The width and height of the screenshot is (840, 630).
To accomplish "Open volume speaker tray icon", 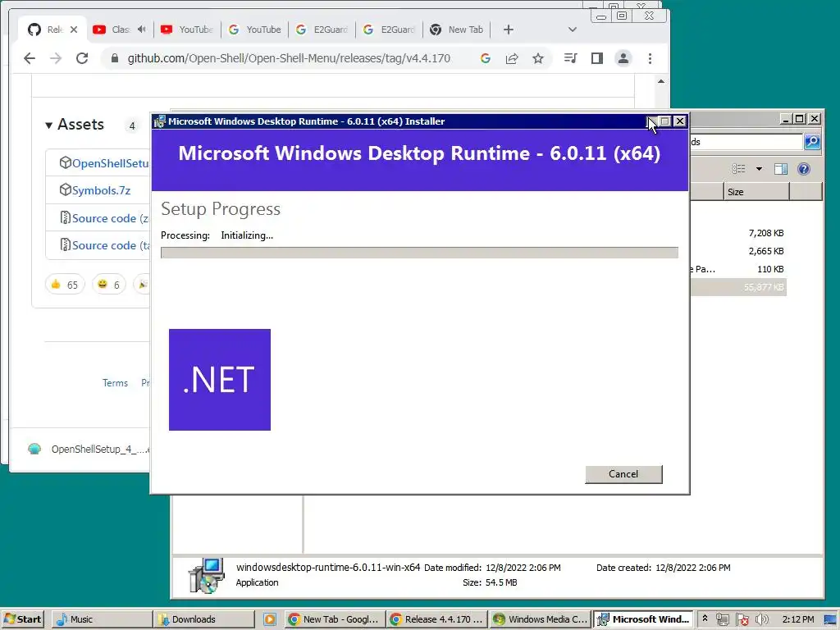I will click(x=761, y=619).
